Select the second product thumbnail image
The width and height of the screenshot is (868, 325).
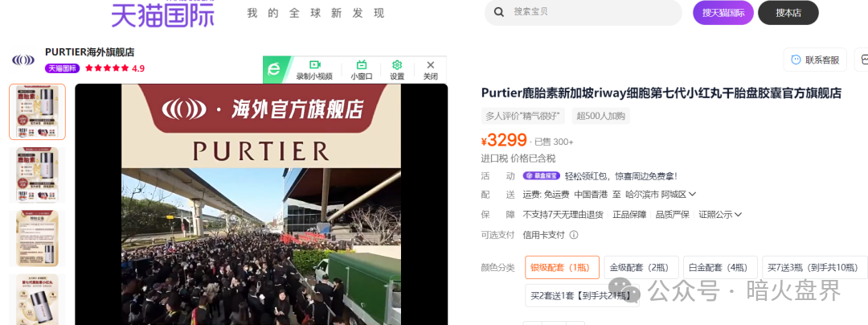pyautogui.click(x=37, y=175)
